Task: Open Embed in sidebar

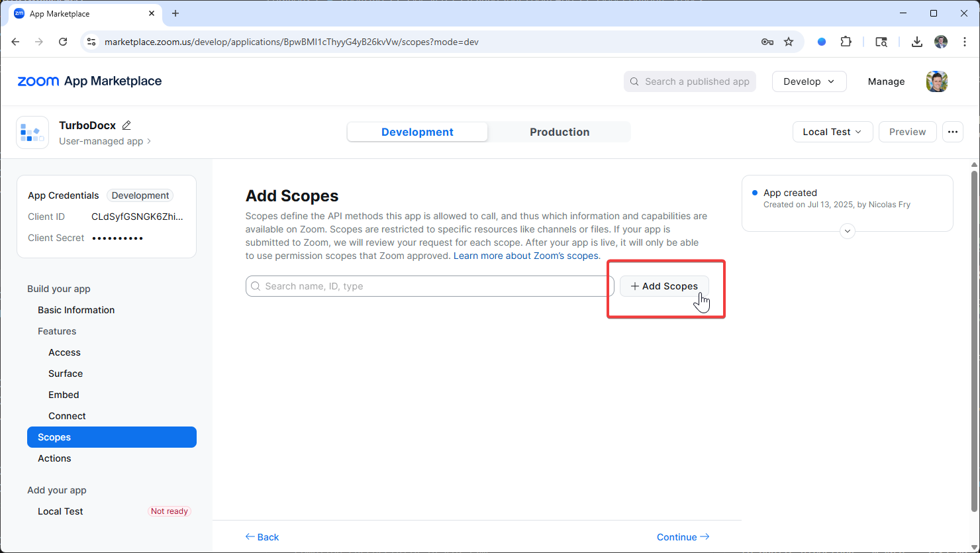Action: click(64, 395)
